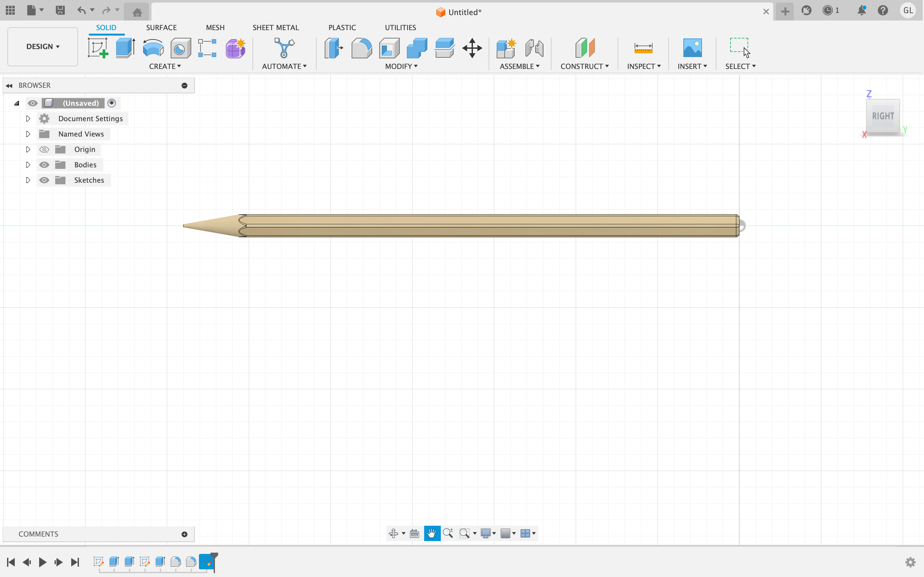924x577 pixels.
Task: Select the Measure tool under Inspect
Action: click(x=643, y=48)
